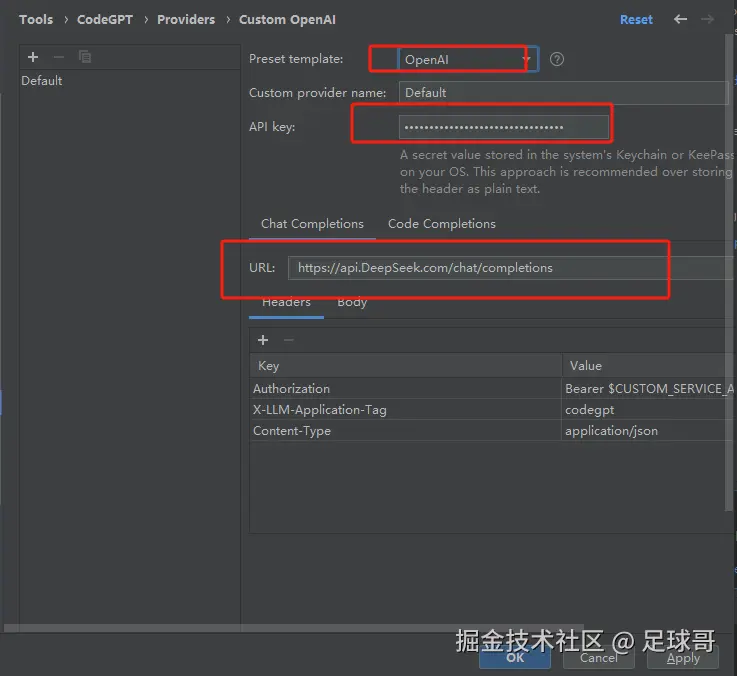
Task: Open the Preset template dropdown
Action: click(468, 60)
